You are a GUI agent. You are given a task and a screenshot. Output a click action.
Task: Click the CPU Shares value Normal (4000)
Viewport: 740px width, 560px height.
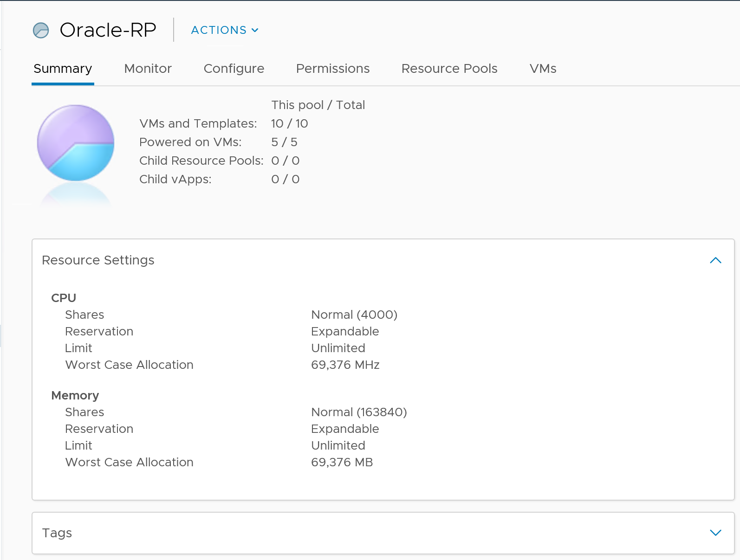pyautogui.click(x=354, y=315)
